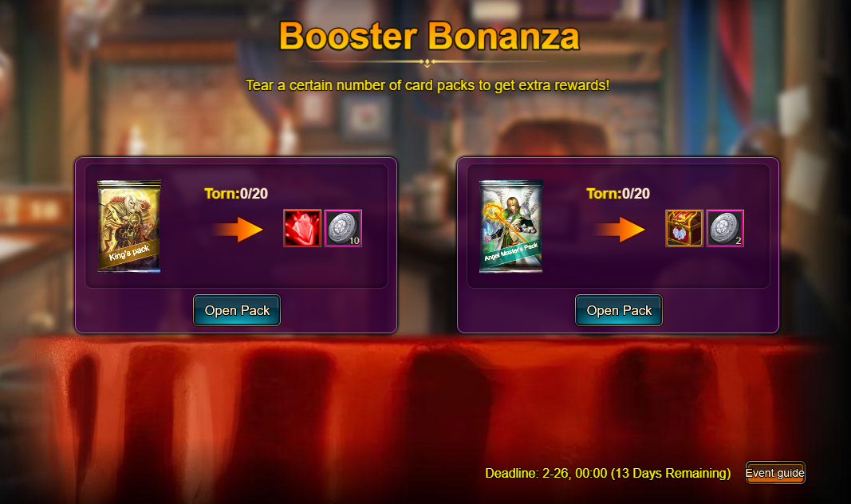Open Pack under the King's pack
851x504 pixels.
click(237, 310)
